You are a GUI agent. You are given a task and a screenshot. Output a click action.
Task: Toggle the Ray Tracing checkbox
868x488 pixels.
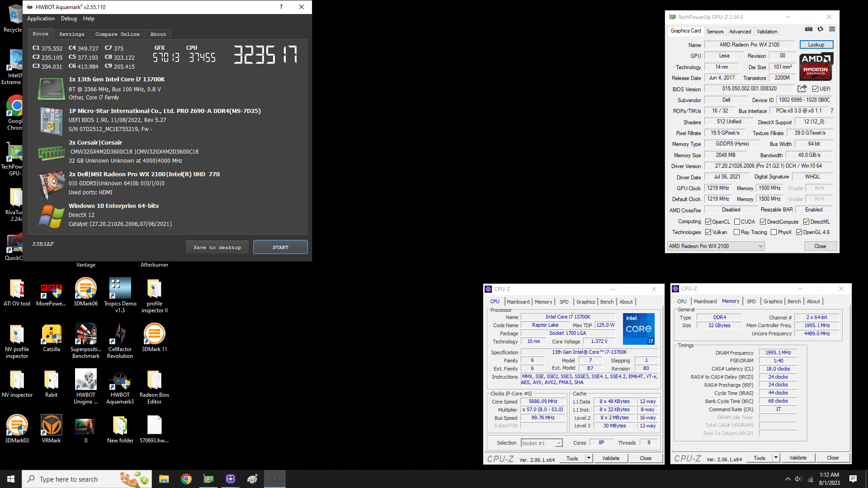736,232
